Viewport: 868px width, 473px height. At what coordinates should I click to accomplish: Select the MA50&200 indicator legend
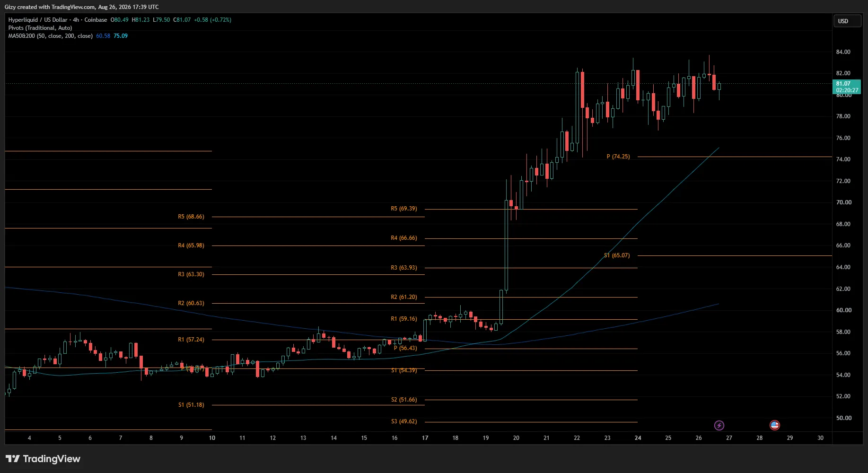(50, 36)
